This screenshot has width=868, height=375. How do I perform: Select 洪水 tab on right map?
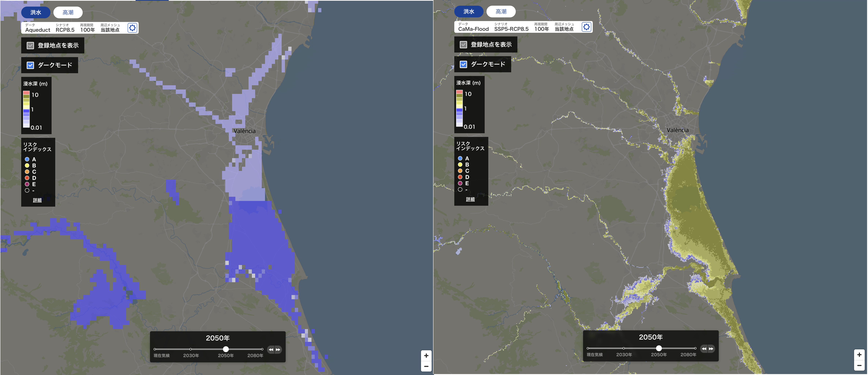469,12
